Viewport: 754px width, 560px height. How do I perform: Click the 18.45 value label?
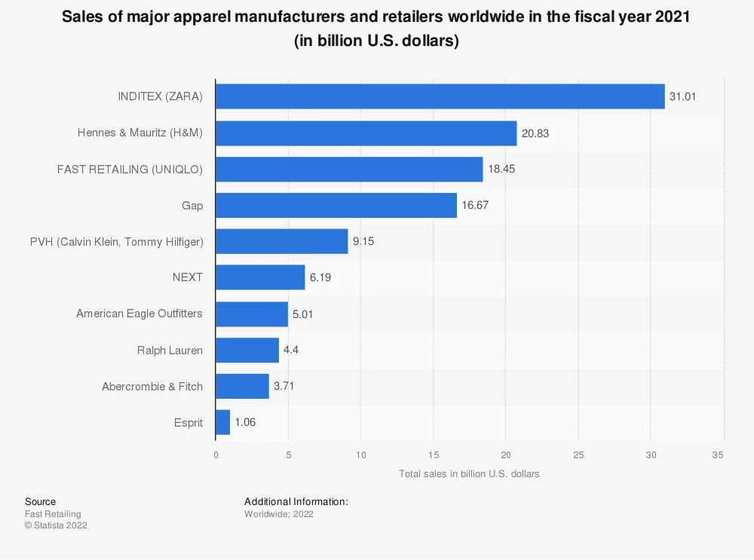click(x=501, y=169)
